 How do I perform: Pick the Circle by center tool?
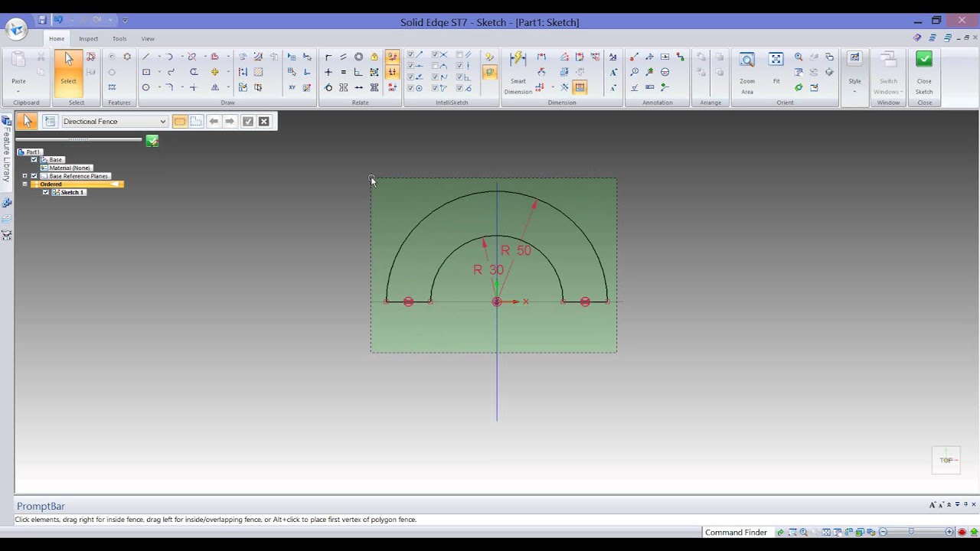(x=145, y=87)
